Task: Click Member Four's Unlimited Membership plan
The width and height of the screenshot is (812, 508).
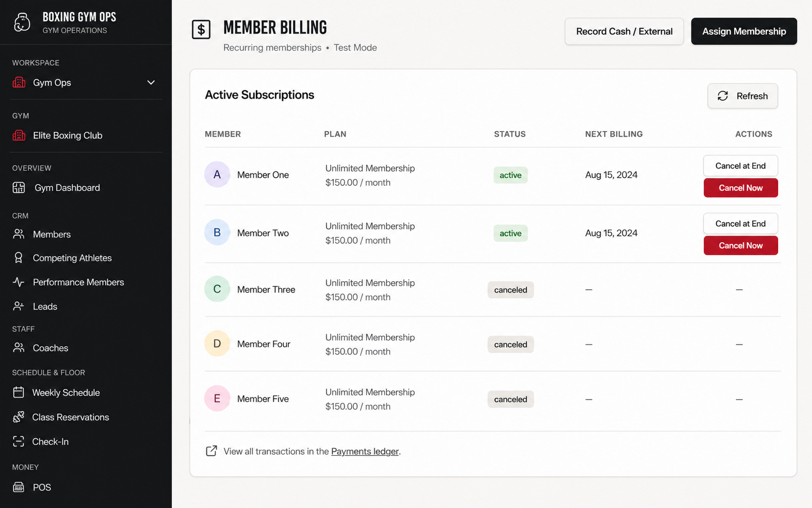Action: click(370, 337)
